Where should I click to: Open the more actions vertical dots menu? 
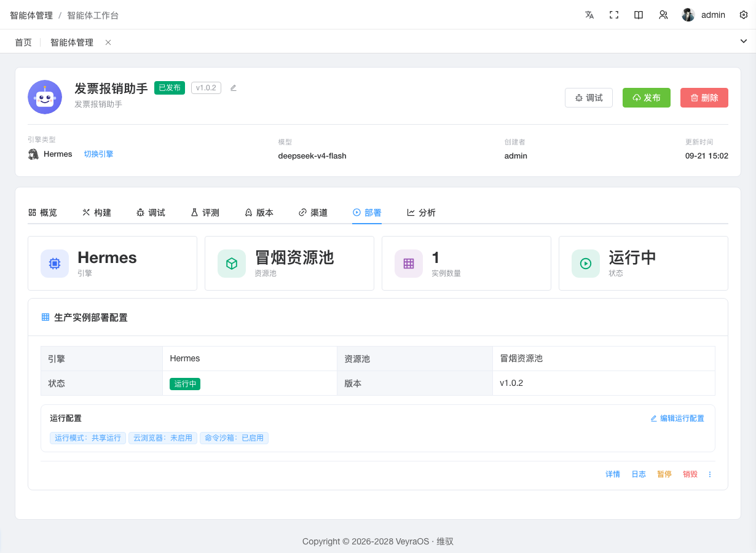(710, 474)
